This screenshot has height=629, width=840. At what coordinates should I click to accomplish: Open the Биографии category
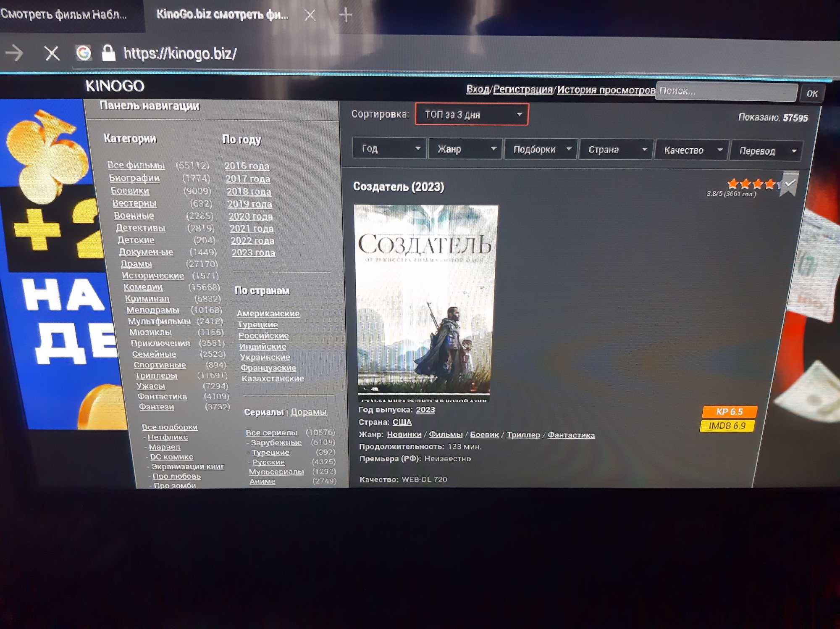pos(134,178)
